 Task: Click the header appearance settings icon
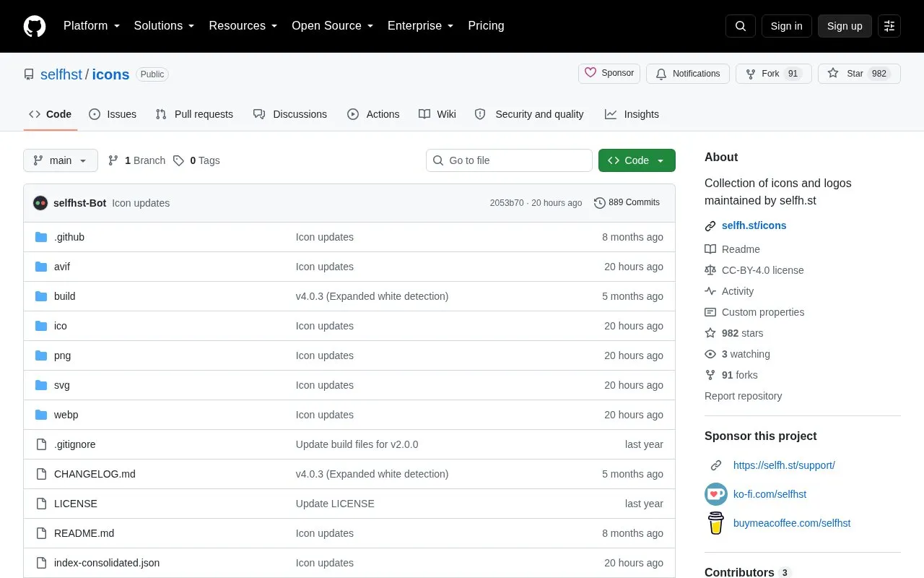click(x=889, y=26)
